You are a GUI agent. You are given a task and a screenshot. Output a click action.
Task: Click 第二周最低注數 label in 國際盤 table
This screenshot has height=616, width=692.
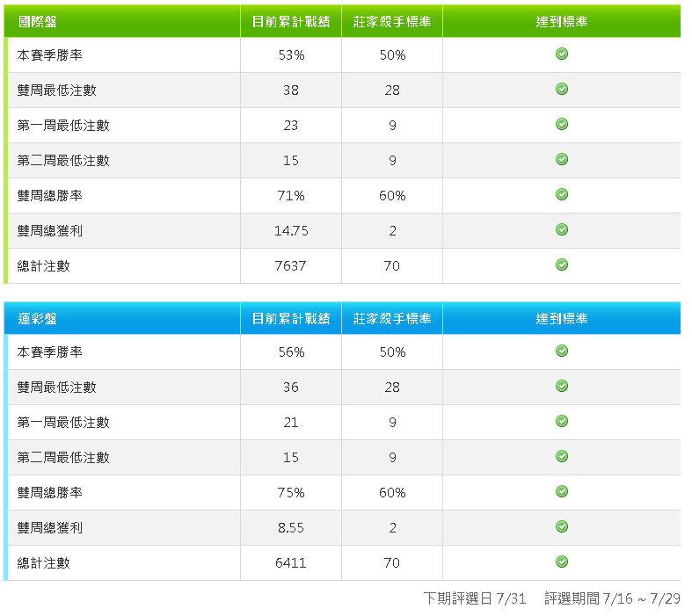[x=63, y=161]
